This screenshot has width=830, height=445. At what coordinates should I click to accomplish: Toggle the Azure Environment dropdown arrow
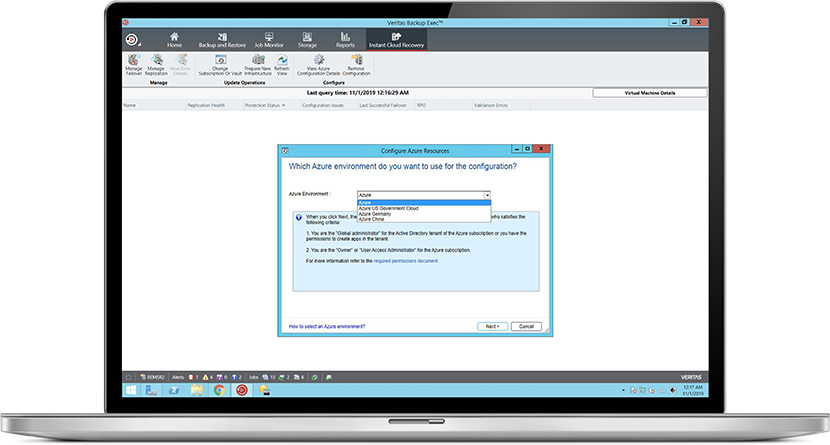point(487,195)
